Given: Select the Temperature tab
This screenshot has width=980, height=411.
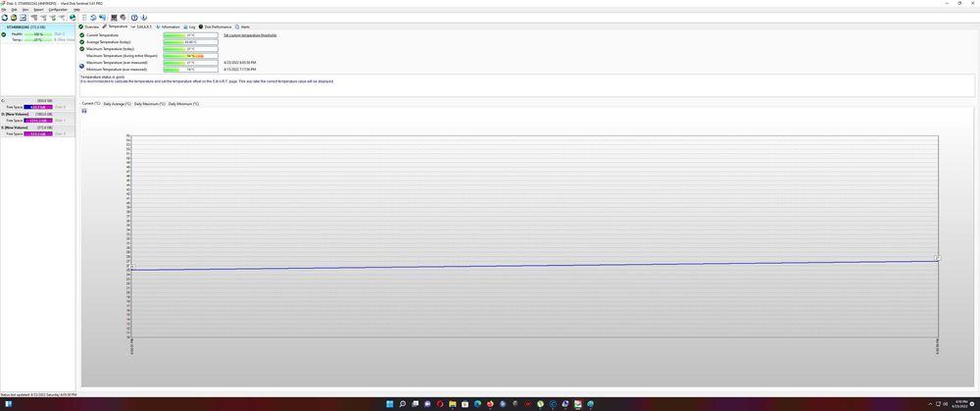Looking at the screenshot, I should (115, 26).
